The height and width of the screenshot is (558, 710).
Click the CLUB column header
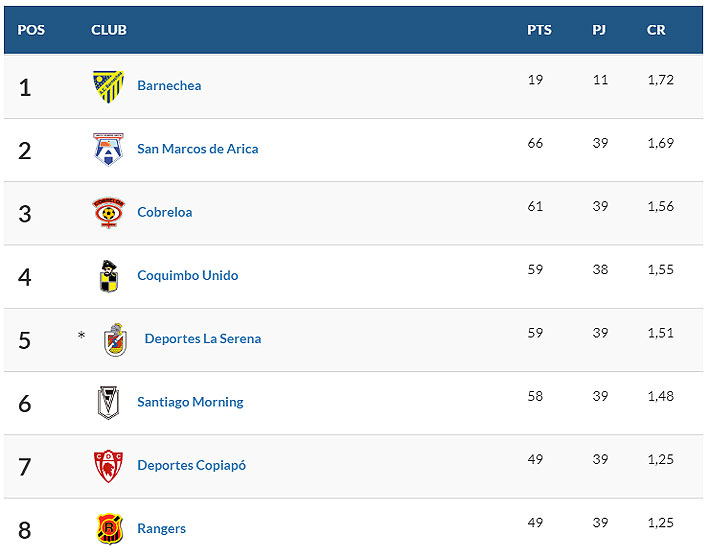coord(109,30)
